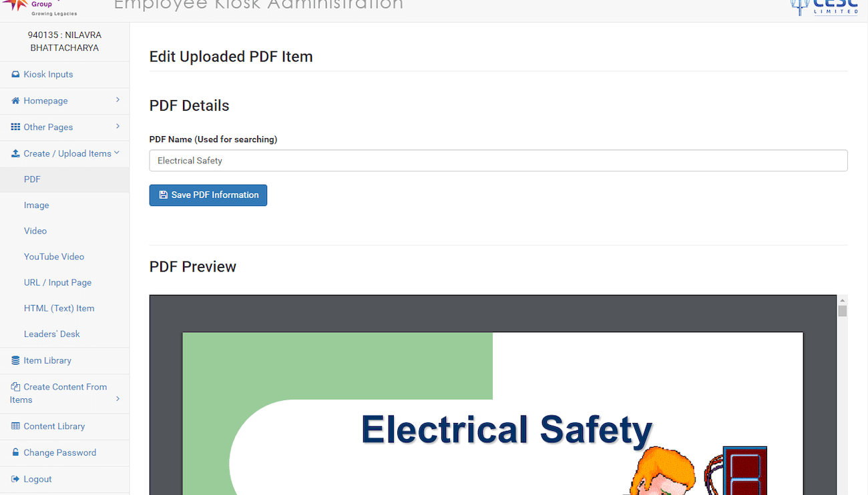Expand the Other Pages chevron
The height and width of the screenshot is (495, 868).
(x=118, y=126)
